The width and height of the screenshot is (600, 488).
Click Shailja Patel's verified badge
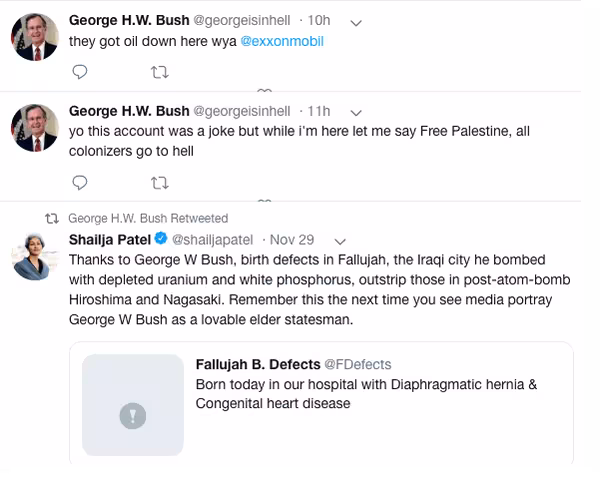161,238
